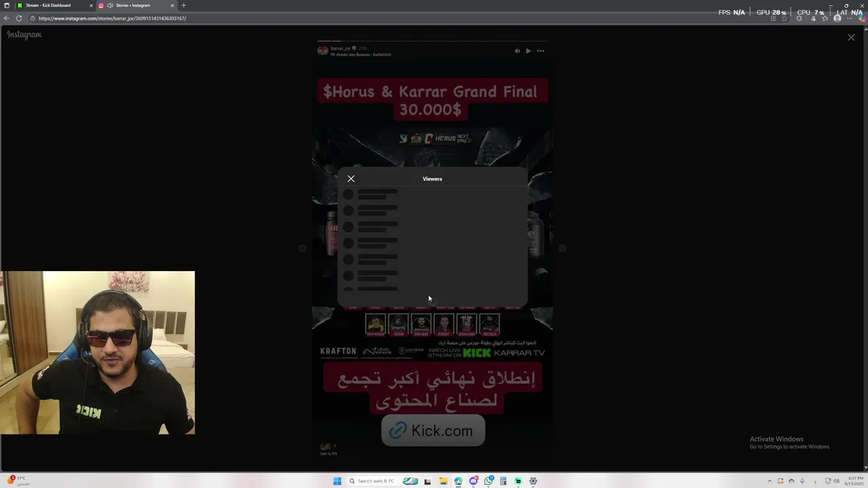Mute the Instagram story audio
This screenshot has width=868, height=488.
(x=517, y=51)
